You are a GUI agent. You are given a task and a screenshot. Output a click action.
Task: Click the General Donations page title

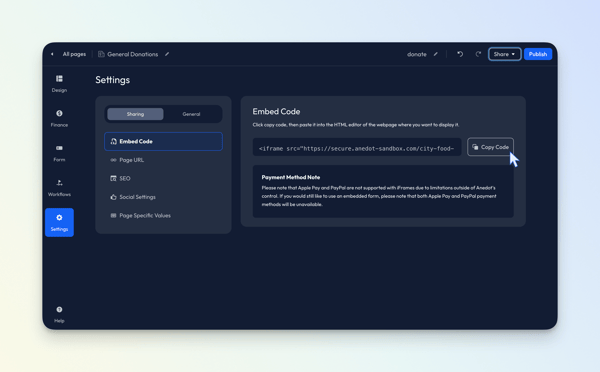133,54
